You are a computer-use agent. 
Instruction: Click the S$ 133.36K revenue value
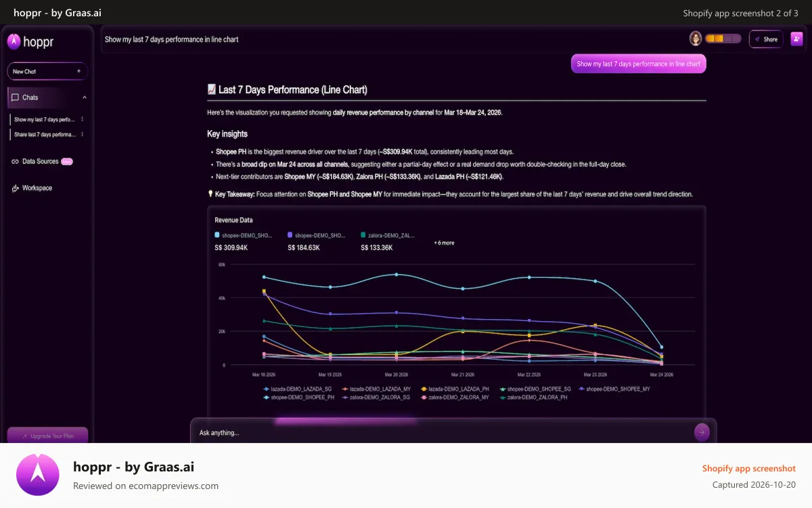coord(377,248)
